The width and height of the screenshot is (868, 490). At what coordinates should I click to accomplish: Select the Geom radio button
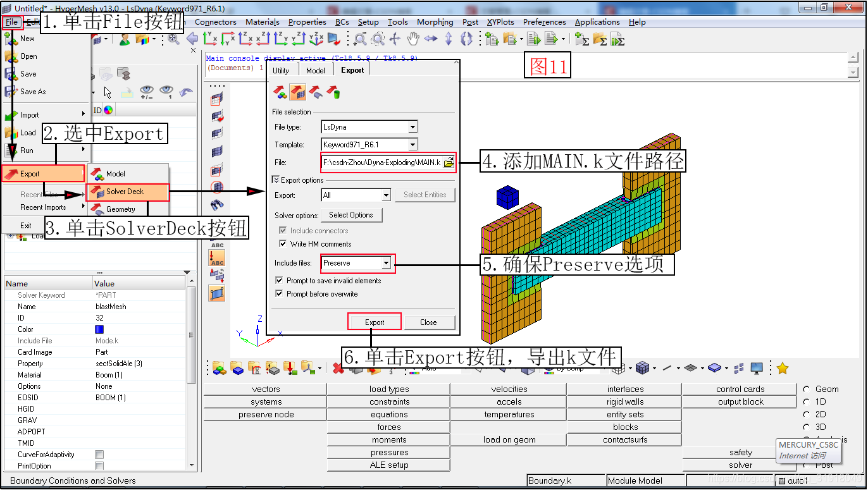coord(807,389)
